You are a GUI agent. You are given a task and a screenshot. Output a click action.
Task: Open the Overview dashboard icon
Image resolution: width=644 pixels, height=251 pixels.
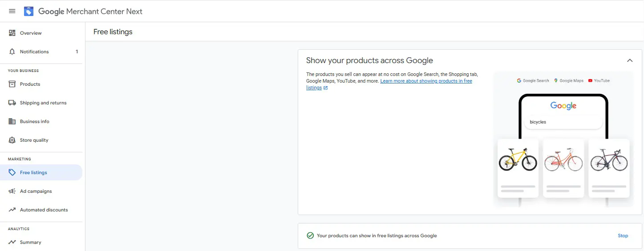coord(12,33)
